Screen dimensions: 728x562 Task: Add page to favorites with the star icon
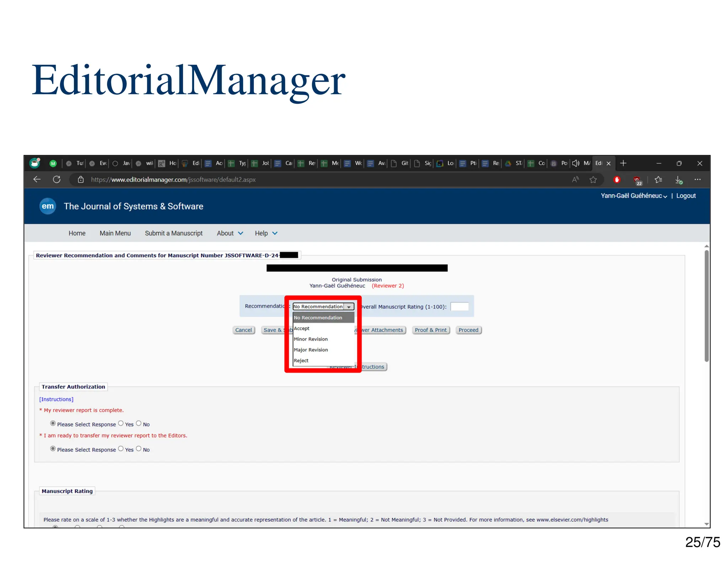[x=593, y=179]
